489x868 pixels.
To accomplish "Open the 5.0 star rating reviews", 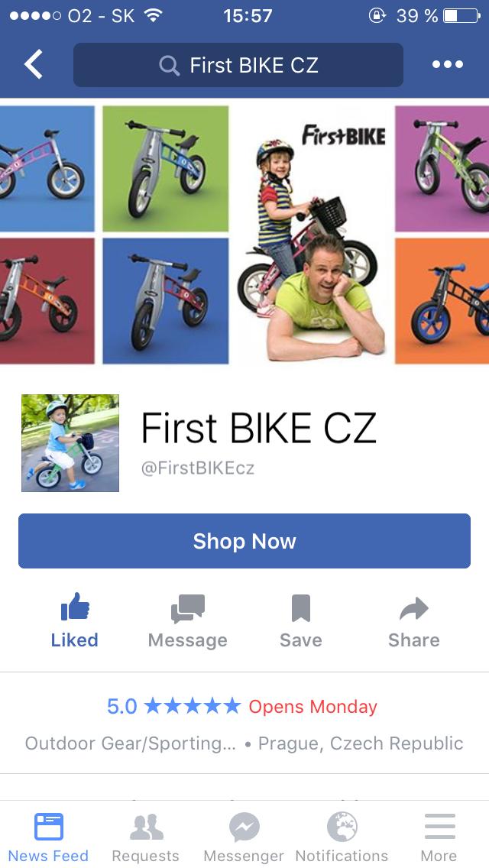I will point(174,706).
